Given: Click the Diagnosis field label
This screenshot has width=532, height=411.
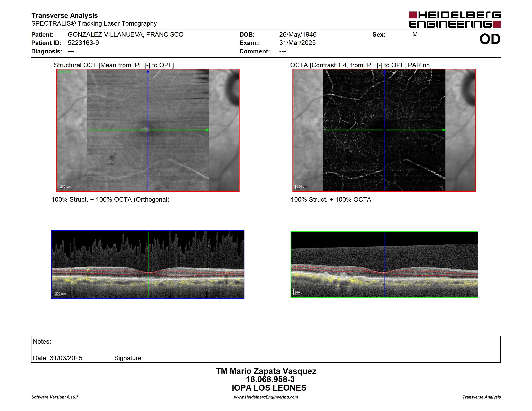Looking at the screenshot, I should coord(47,51).
